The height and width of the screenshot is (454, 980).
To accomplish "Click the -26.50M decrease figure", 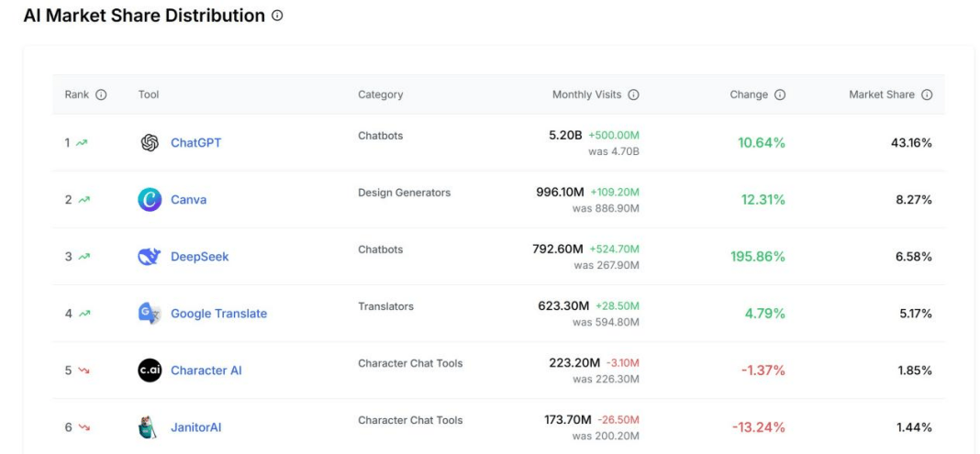I will pos(618,420).
